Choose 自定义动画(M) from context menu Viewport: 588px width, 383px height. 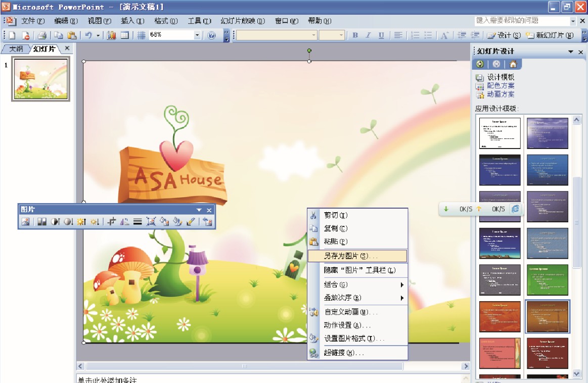pyautogui.click(x=357, y=312)
